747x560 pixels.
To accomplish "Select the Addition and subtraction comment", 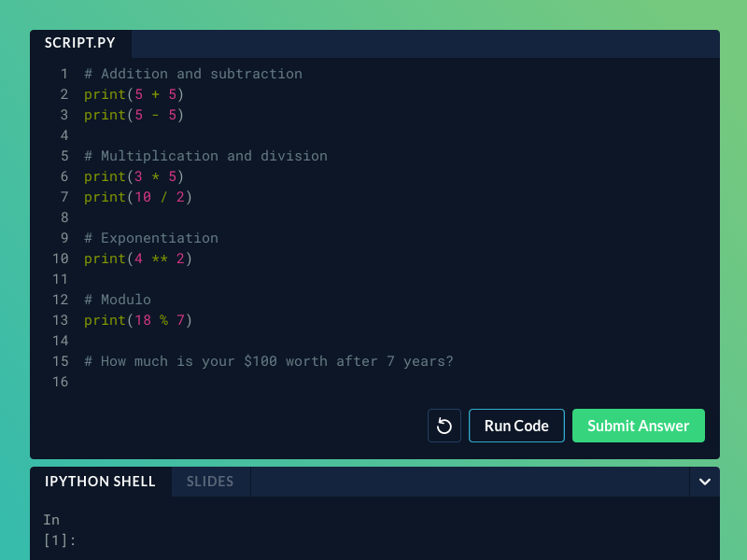I will tap(193, 74).
